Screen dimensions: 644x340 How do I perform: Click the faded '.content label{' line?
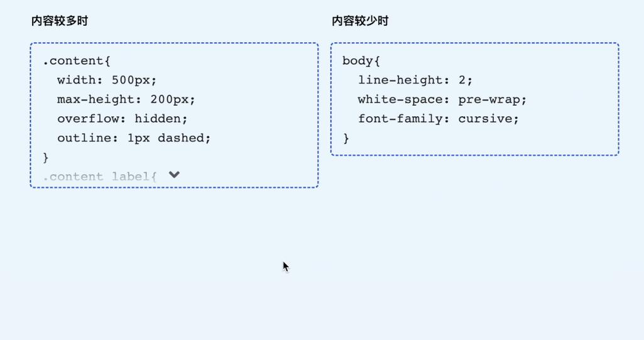point(99,177)
